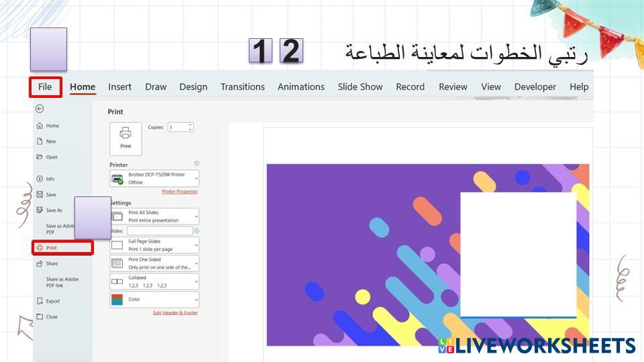Image resolution: width=644 pixels, height=362 pixels.
Task: Click the Share option in the sidebar
Action: pos(52,263)
